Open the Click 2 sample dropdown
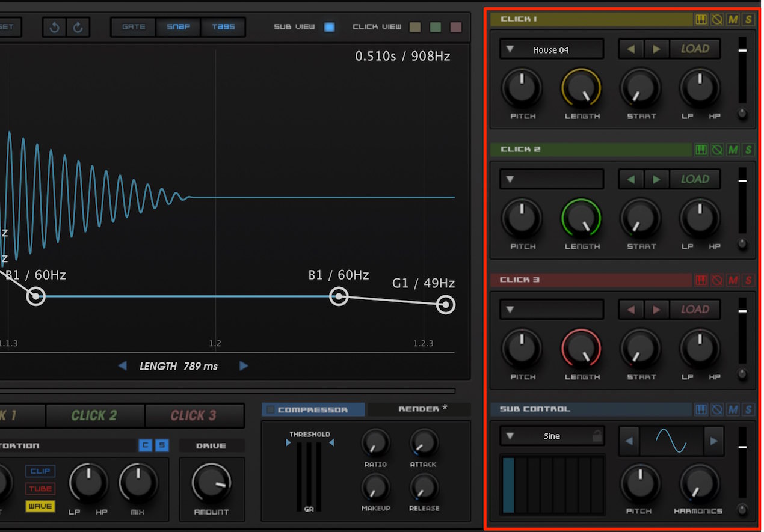 551,179
